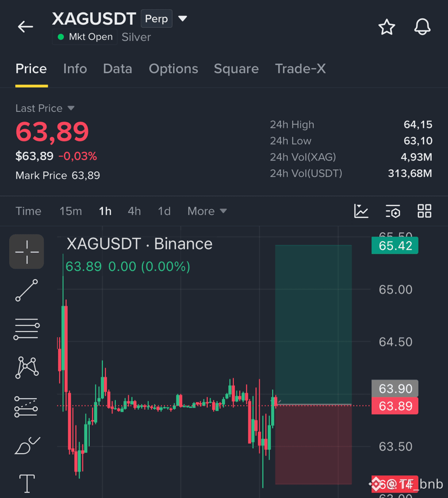Open chart settings icon

(x=393, y=211)
